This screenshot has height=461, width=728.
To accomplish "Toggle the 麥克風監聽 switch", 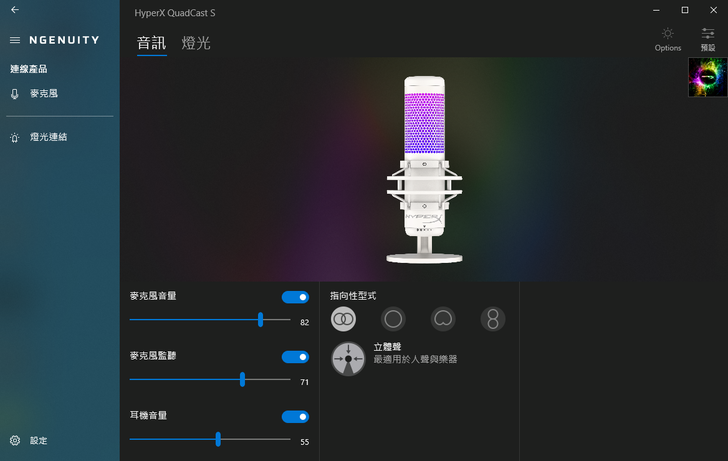I will tap(295, 357).
